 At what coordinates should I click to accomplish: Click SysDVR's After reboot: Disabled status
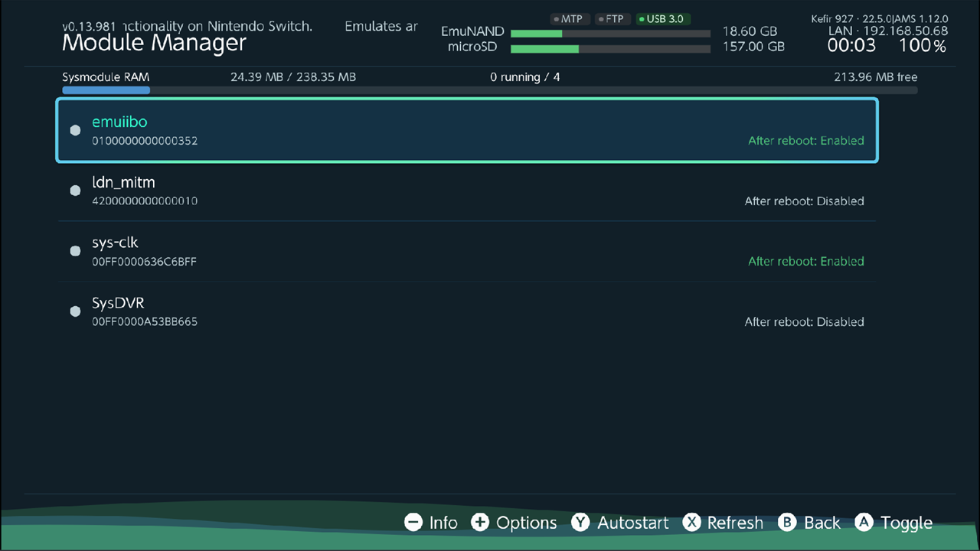pyautogui.click(x=805, y=322)
